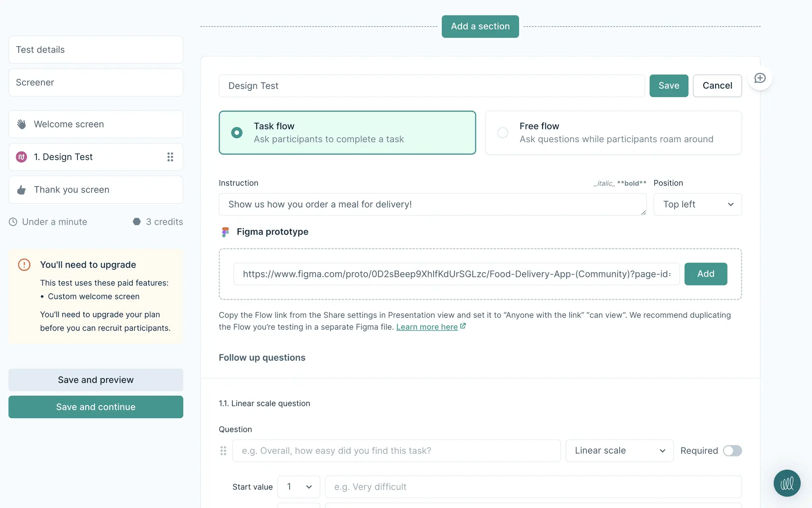812x508 pixels.
Task: Open the Linear scale question type dropdown
Action: coord(619,451)
